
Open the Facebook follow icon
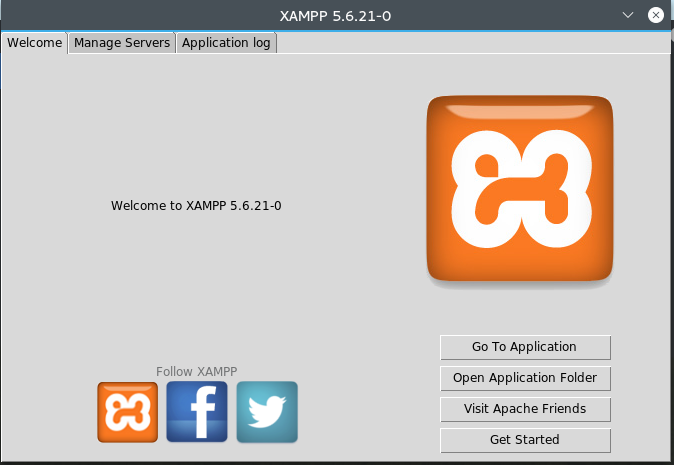(x=197, y=412)
